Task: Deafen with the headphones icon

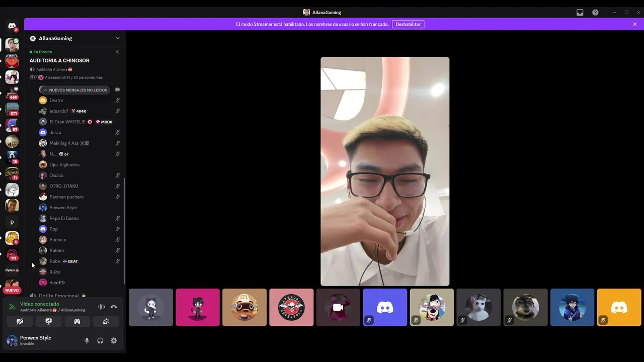Action: pyautogui.click(x=100, y=340)
